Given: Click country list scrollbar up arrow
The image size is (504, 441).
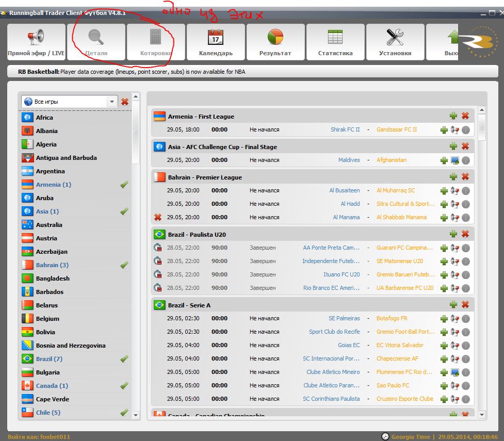Looking at the screenshot, I should [x=136, y=96].
